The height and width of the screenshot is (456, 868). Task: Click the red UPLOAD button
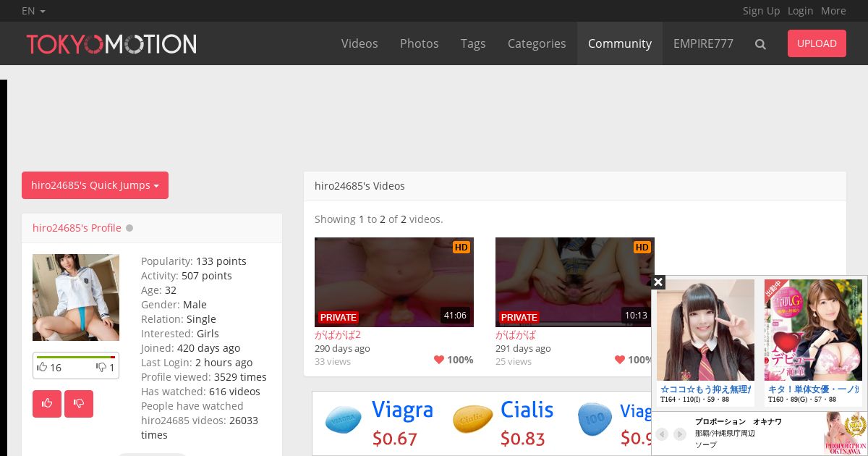(817, 43)
